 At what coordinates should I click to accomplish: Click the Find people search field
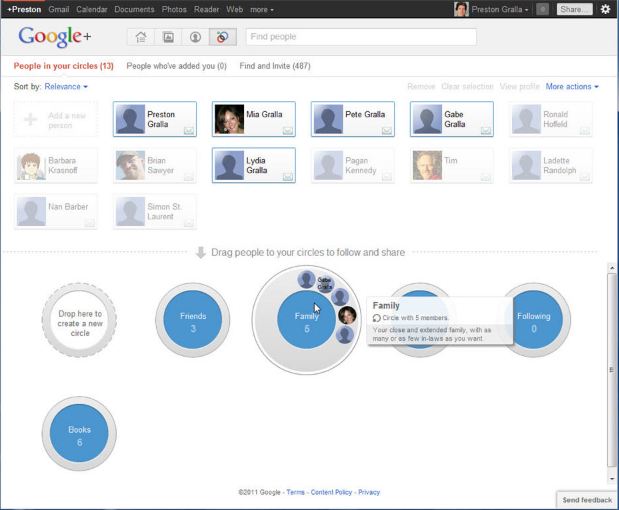[360, 38]
